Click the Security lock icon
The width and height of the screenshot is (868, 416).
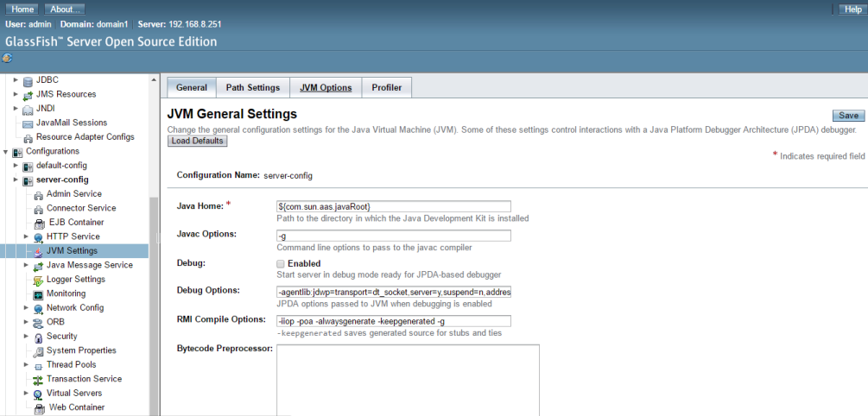(x=38, y=337)
